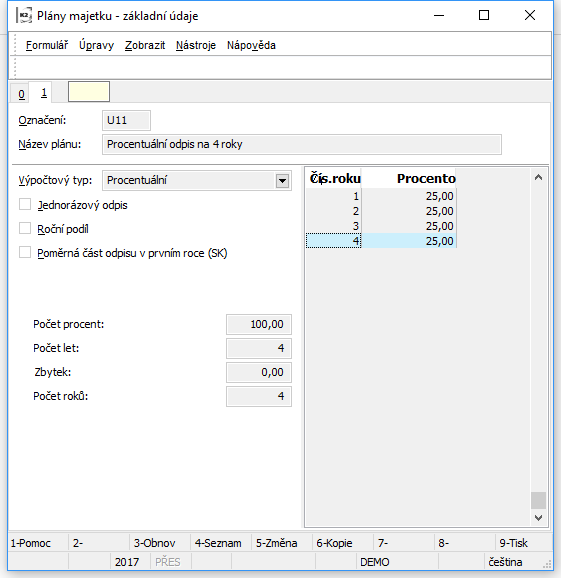This screenshot has height=578, width=561.
Task: Check Poměrná část odpisu v prvním roce
Action: [x=25, y=253]
